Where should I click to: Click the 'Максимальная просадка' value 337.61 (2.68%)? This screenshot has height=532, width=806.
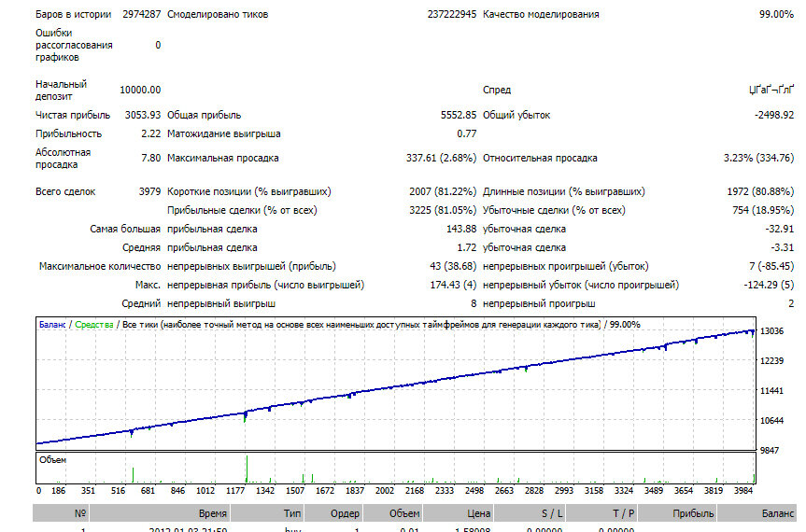coord(441,158)
